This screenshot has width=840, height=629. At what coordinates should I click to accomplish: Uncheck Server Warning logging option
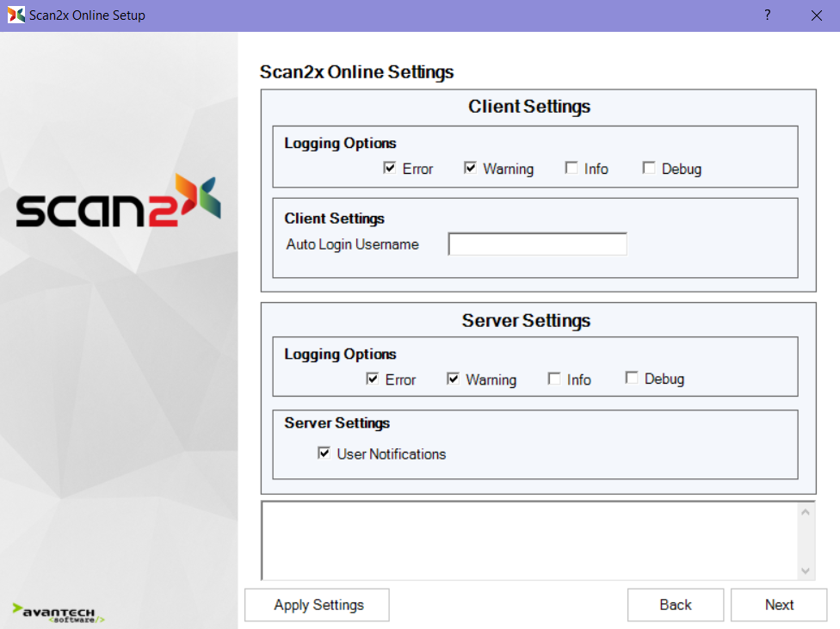tap(454, 379)
